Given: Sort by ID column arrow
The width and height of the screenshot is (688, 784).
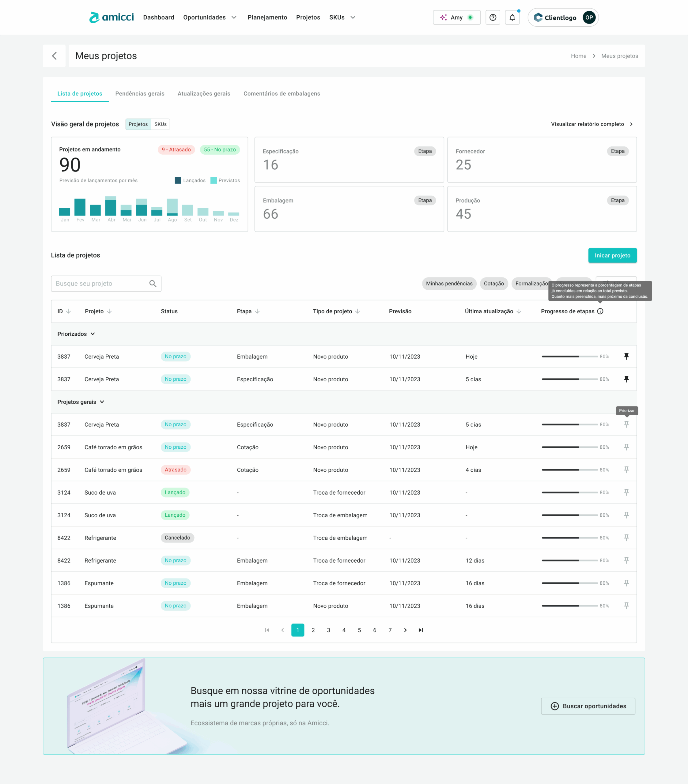Looking at the screenshot, I should click(68, 311).
